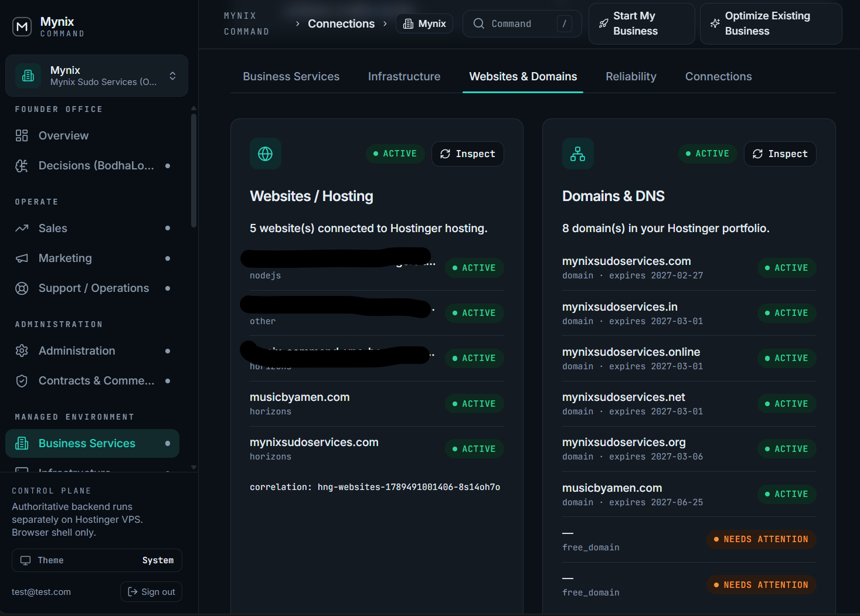Click mynixsudoservices.com in Websites / Hosting list
Screen dimensions: 860x616
[x=314, y=442]
